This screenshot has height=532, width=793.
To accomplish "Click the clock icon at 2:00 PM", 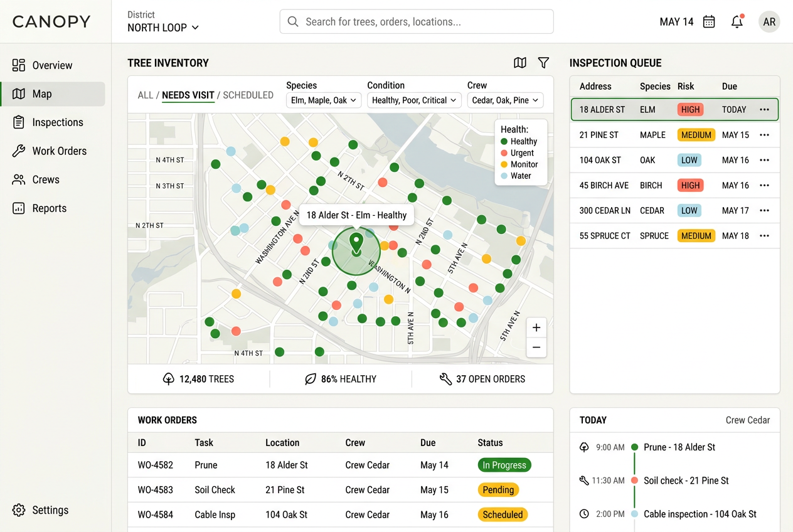I will click(584, 514).
